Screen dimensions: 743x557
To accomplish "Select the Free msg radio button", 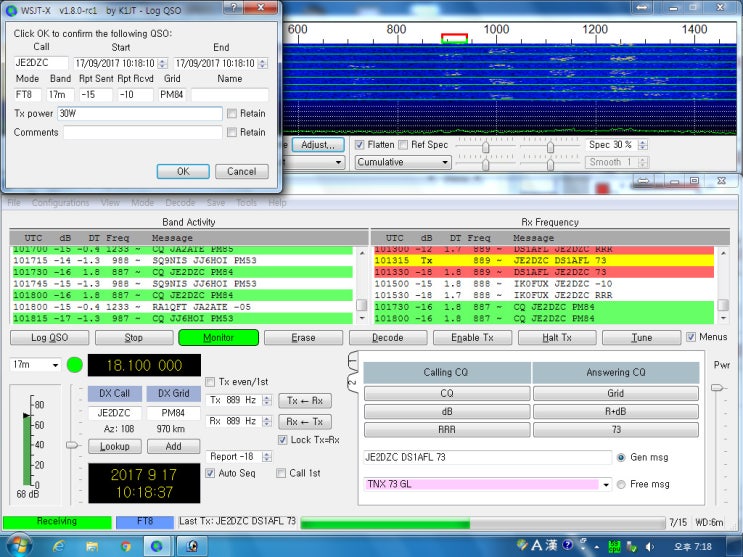I will (622, 485).
